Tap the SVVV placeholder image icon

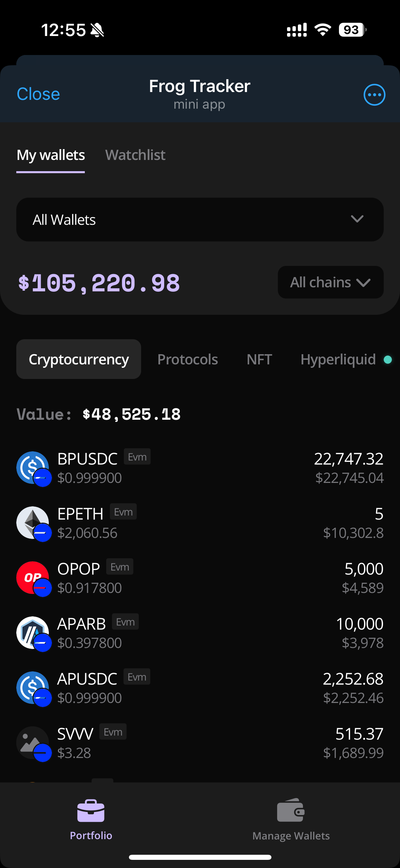(x=33, y=743)
